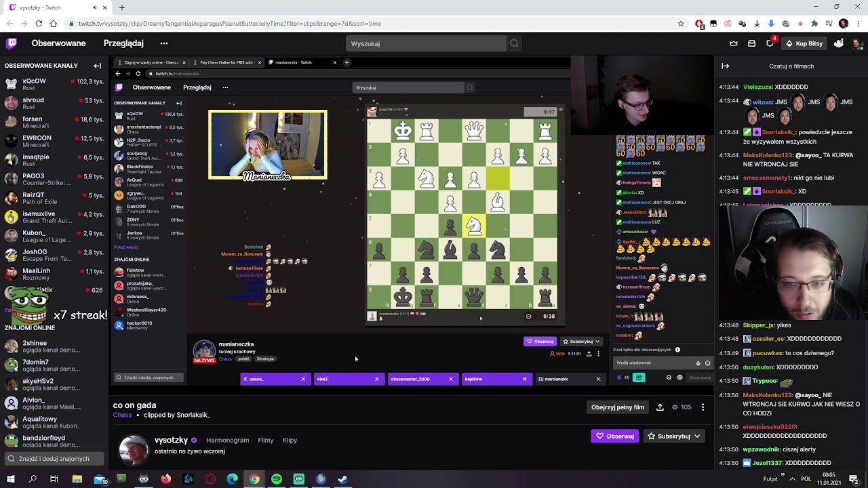Open Windows Start menu
Image resolution: width=868 pixels, height=488 pixels.
[10, 479]
